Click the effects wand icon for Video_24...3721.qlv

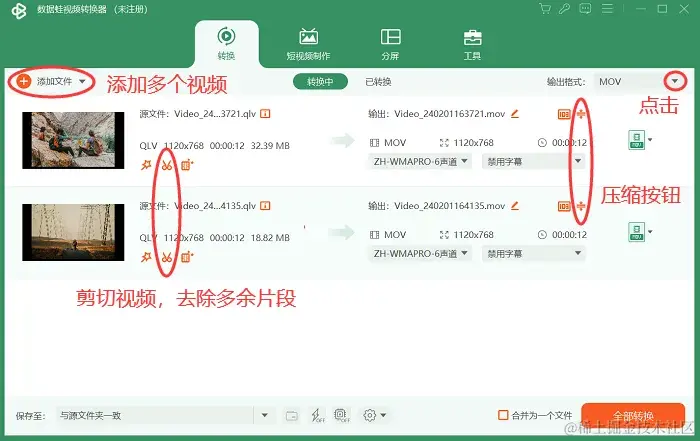pyautogui.click(x=146, y=165)
